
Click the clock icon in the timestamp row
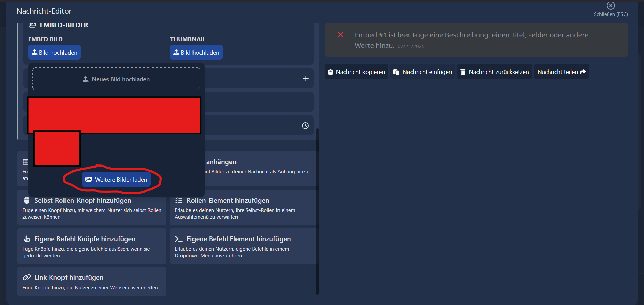tap(305, 126)
